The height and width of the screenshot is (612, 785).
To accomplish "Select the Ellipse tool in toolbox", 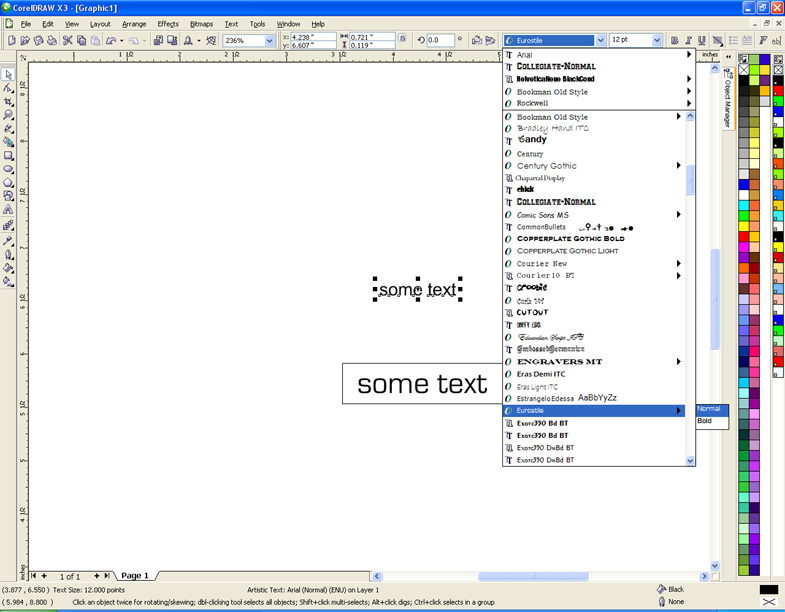I will click(x=8, y=169).
